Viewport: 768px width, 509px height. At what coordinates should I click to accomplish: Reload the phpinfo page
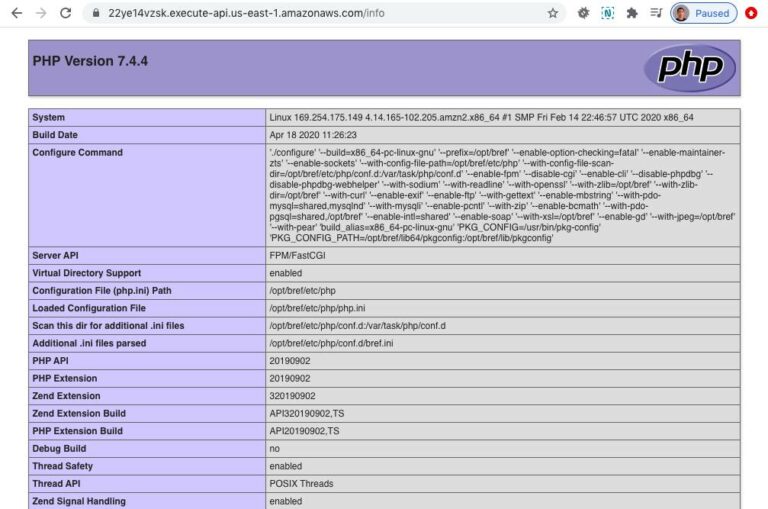66,13
